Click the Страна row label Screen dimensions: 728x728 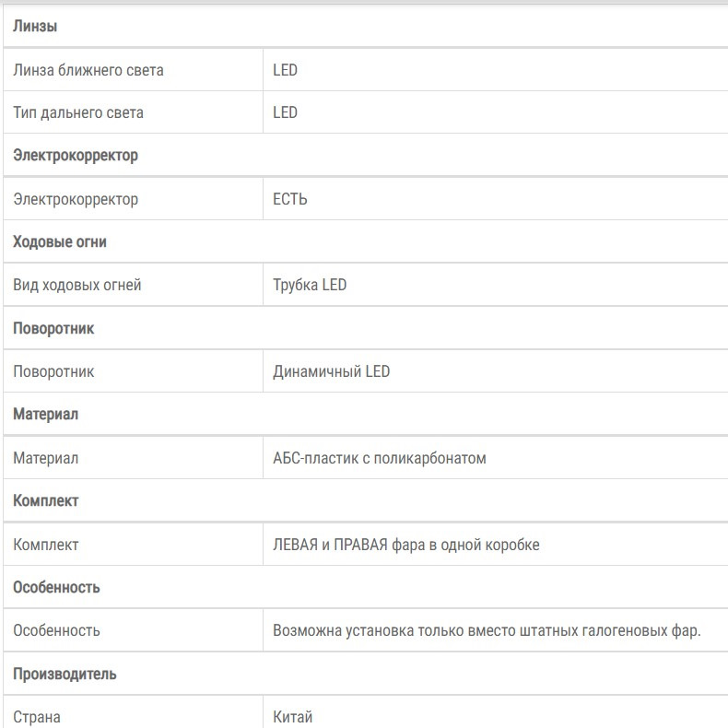[37, 717]
